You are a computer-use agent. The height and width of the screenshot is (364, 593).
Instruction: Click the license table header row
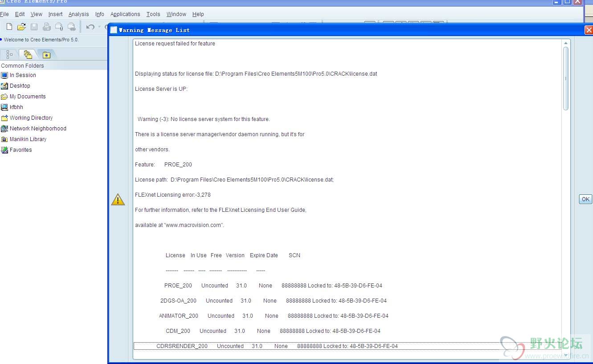233,255
